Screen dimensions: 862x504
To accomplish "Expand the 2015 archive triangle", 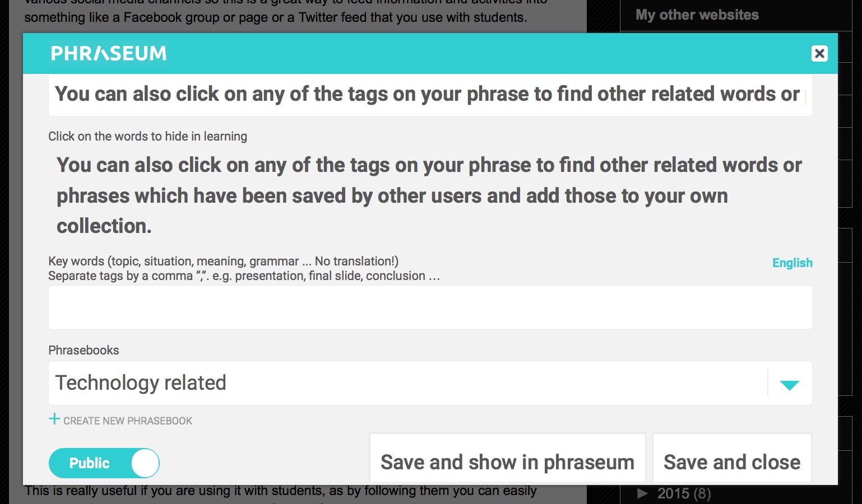I will [643, 493].
